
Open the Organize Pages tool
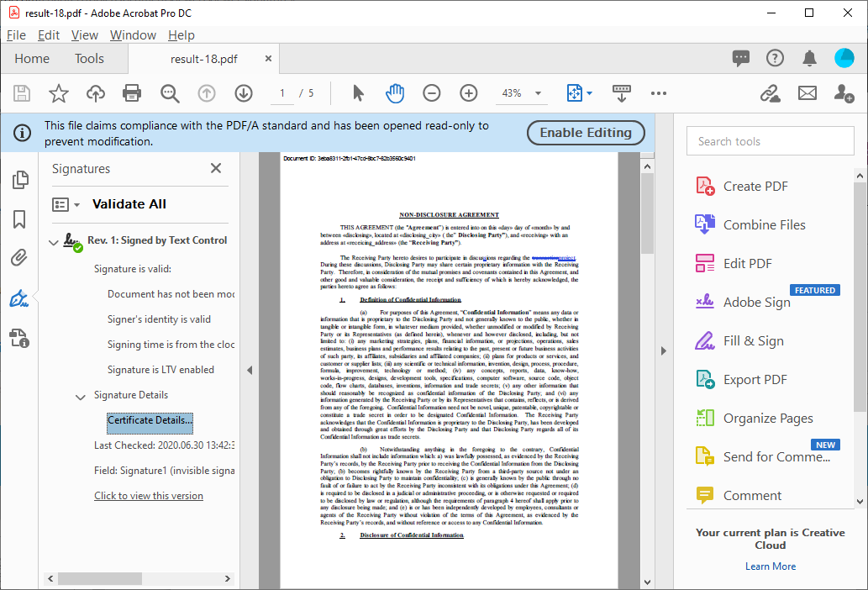[x=754, y=419]
